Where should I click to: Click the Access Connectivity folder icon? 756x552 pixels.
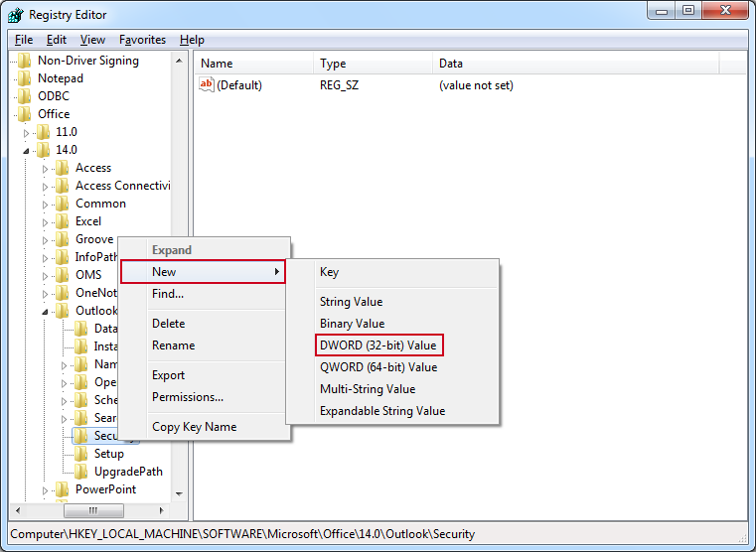pyautogui.click(x=62, y=186)
